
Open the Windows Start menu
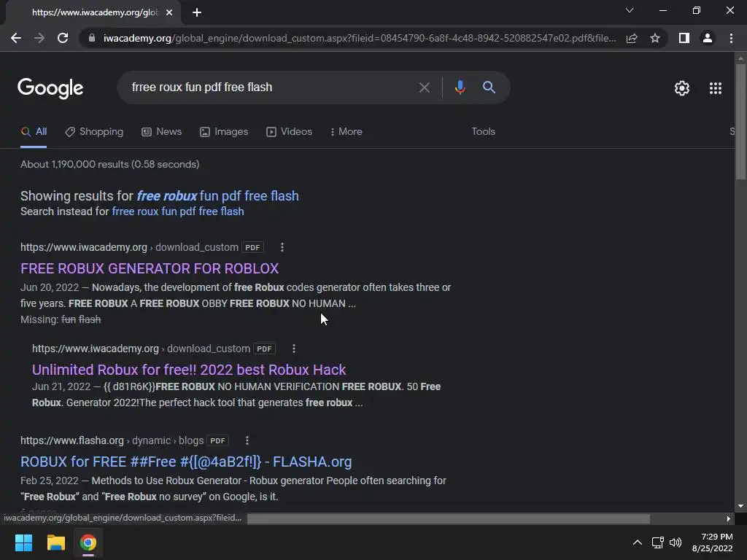(x=23, y=542)
